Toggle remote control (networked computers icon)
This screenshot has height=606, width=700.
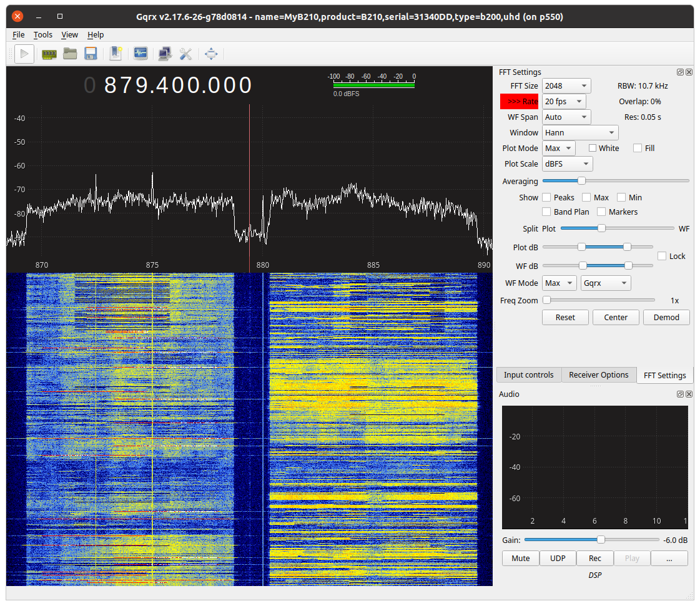click(165, 54)
